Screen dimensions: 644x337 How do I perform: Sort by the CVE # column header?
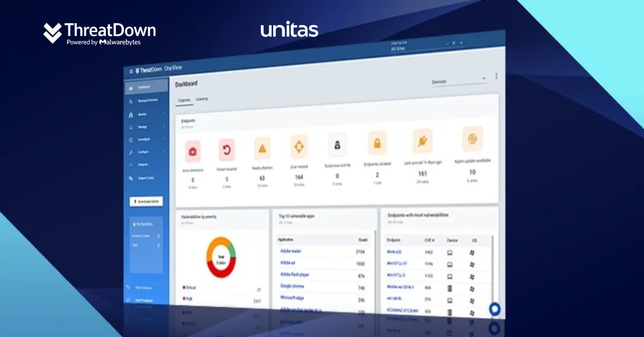tap(429, 240)
